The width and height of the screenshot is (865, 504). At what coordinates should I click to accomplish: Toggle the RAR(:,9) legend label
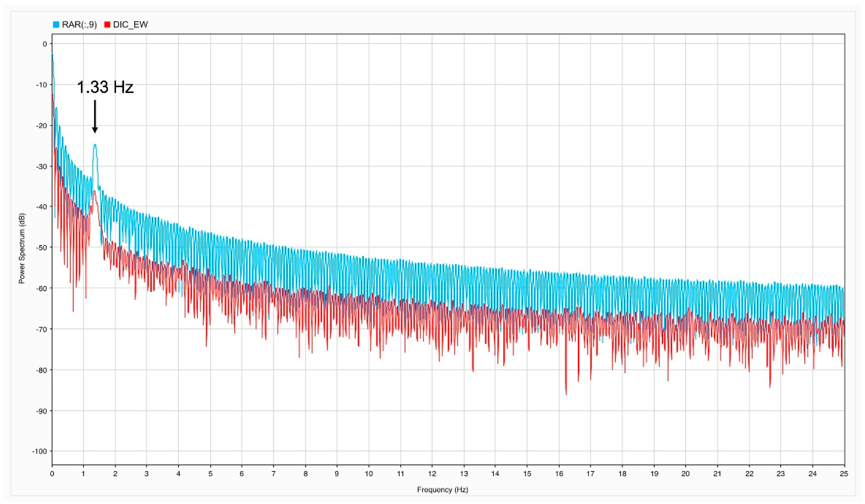click(79, 25)
